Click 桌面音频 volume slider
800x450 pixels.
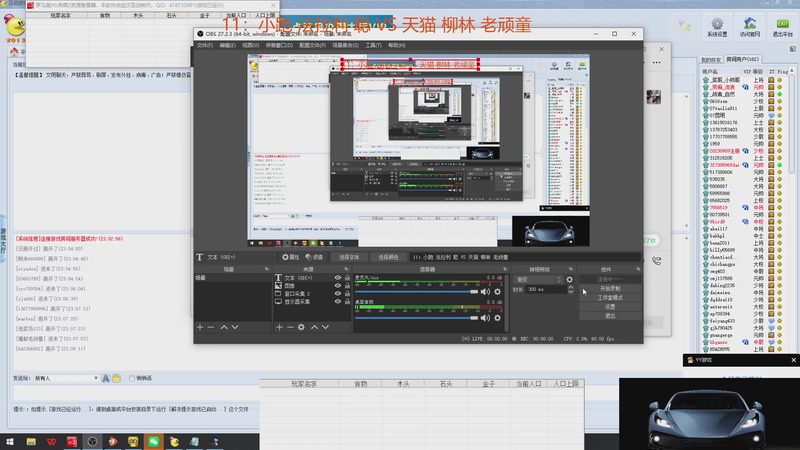point(416,317)
